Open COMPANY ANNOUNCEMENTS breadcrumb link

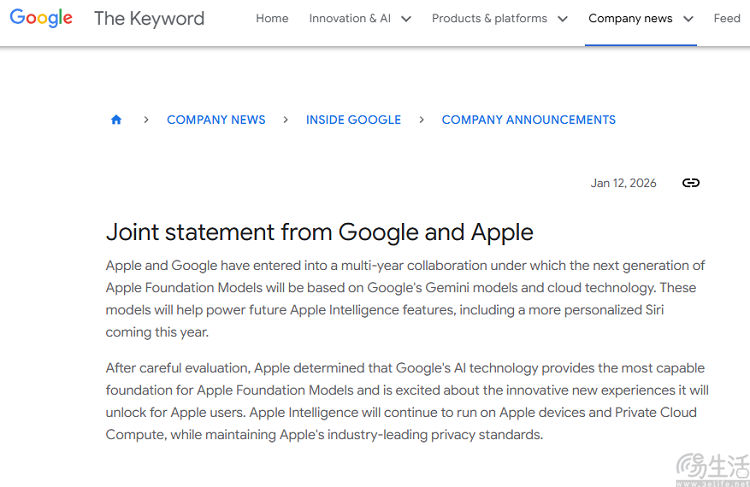tap(528, 120)
